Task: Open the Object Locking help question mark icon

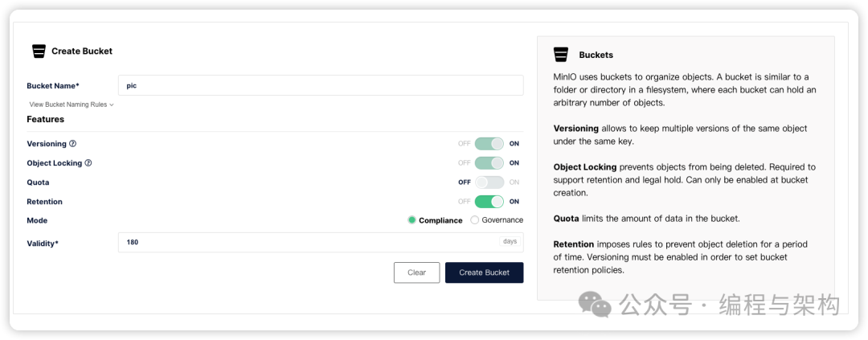Action: pyautogui.click(x=88, y=163)
